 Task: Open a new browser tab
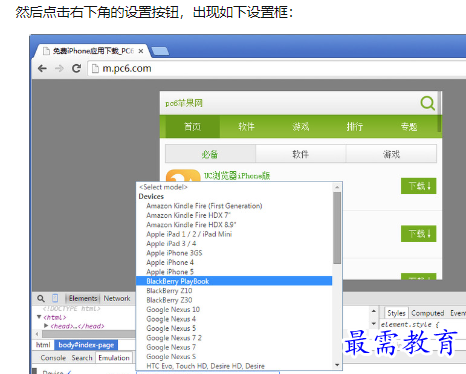[160, 51]
